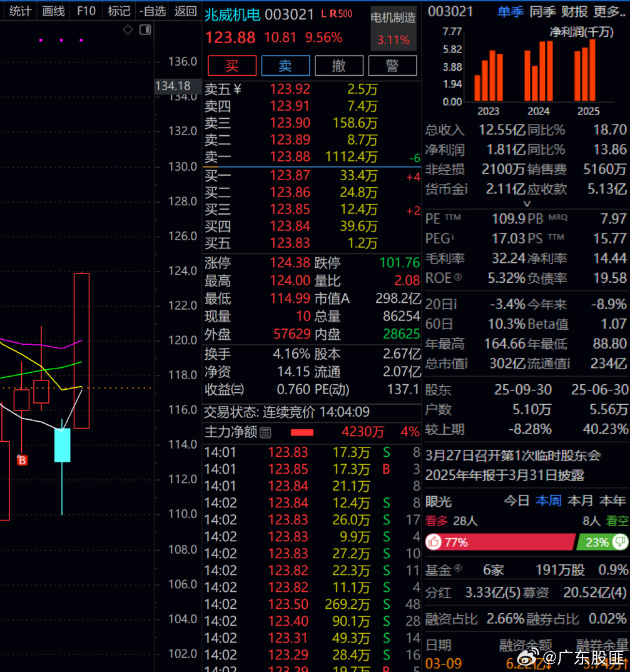Click the red 77% bullish bar
This screenshot has height=672, width=630.
[x=500, y=542]
